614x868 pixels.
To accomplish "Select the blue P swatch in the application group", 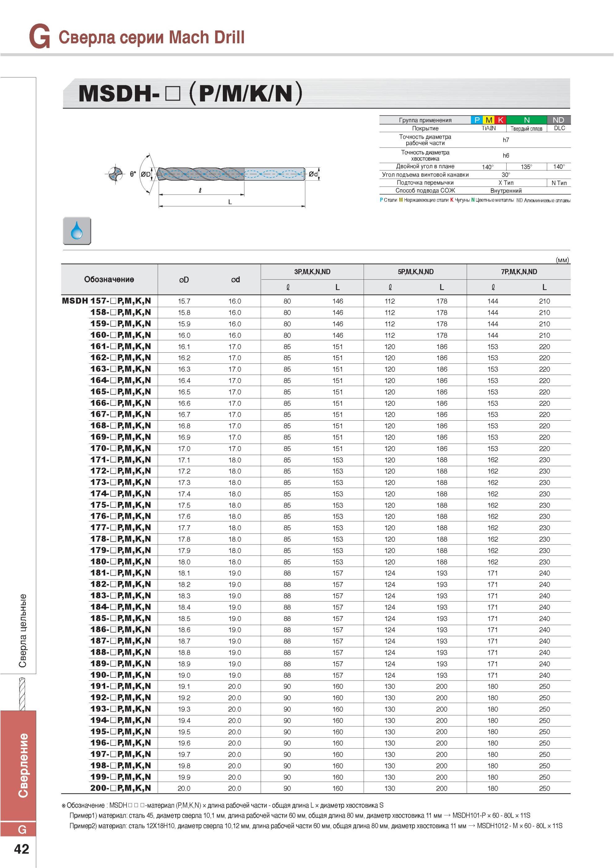I will pos(477,120).
